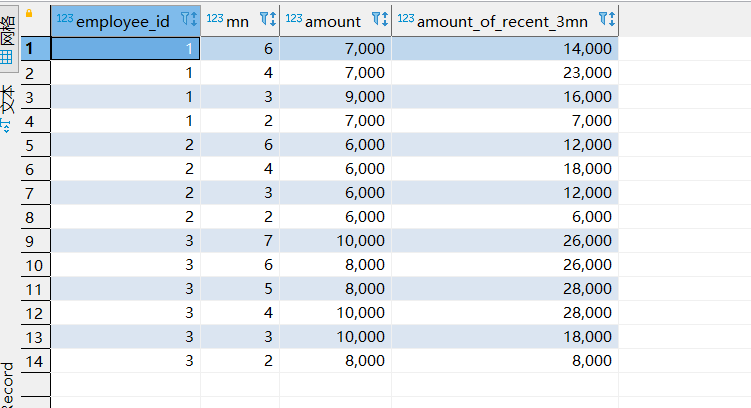Click the 123 type icon beside mn
The width and height of the screenshot is (751, 408).
[215, 18]
